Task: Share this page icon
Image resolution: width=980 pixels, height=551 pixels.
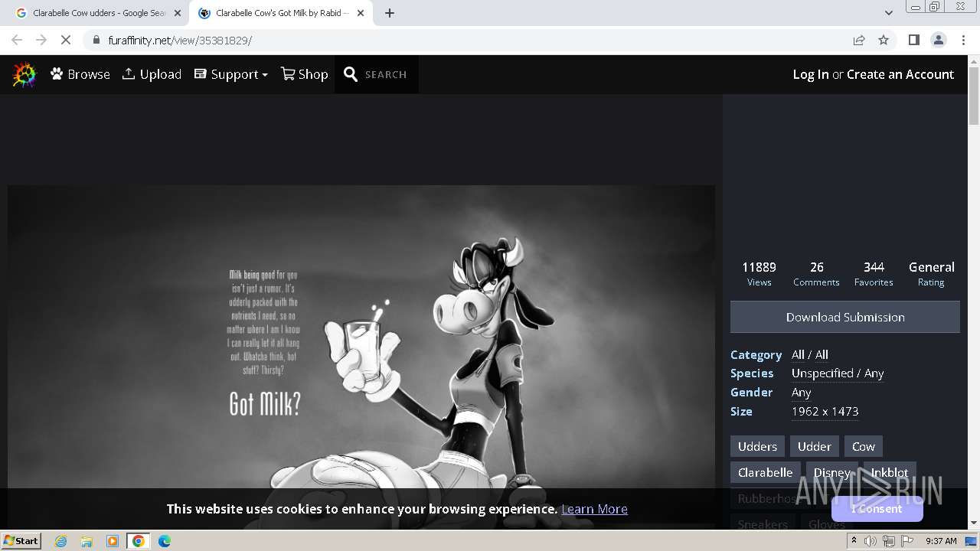Action: point(859,40)
